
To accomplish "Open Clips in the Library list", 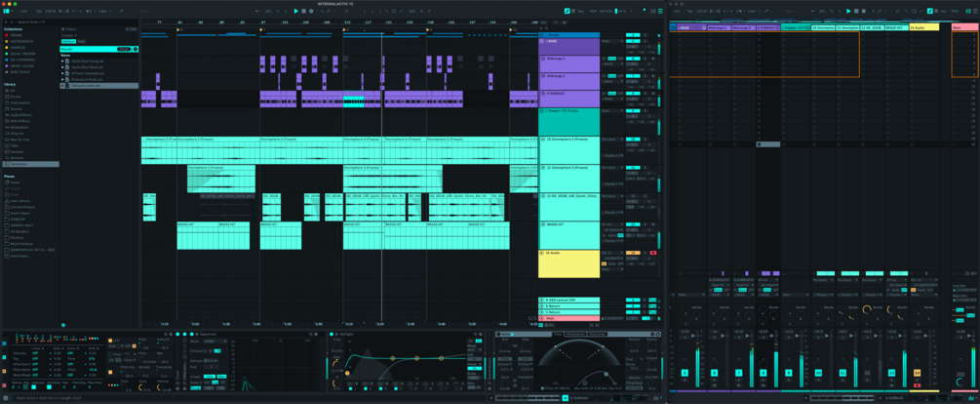I will (x=15, y=145).
